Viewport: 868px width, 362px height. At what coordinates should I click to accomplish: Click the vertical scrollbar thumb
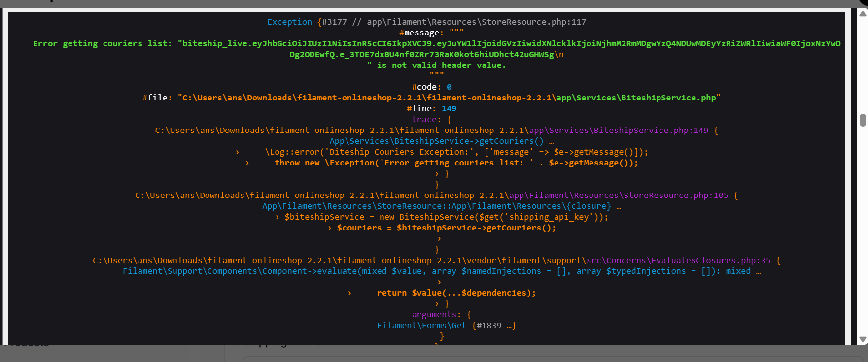pos(863,120)
